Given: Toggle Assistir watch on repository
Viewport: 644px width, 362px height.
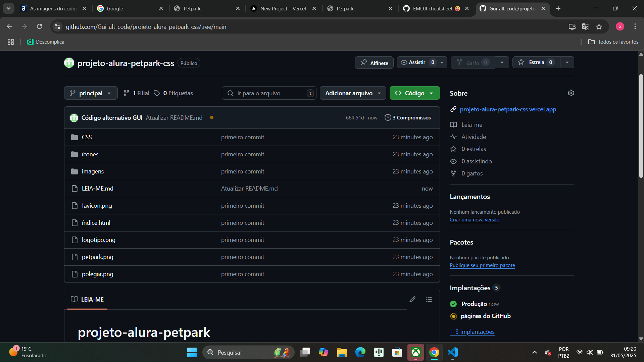Looking at the screenshot, I should point(417,62).
